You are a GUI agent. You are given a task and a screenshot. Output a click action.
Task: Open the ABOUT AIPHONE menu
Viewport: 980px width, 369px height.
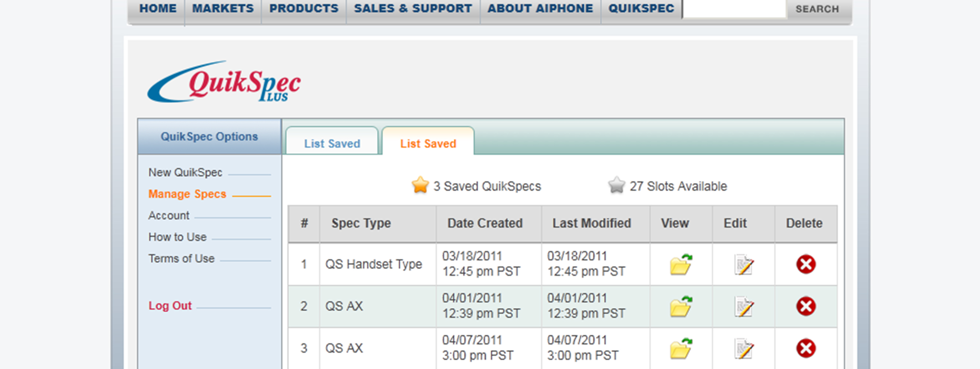click(x=540, y=9)
